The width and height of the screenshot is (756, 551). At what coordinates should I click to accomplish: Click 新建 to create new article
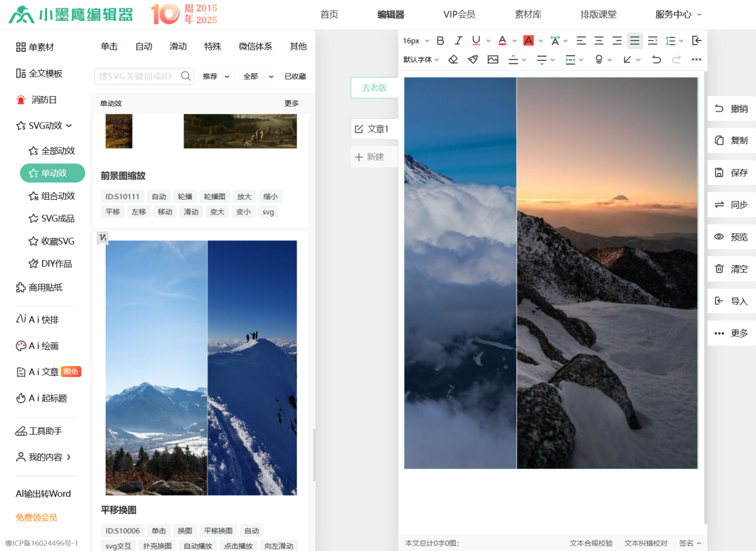pyautogui.click(x=374, y=157)
